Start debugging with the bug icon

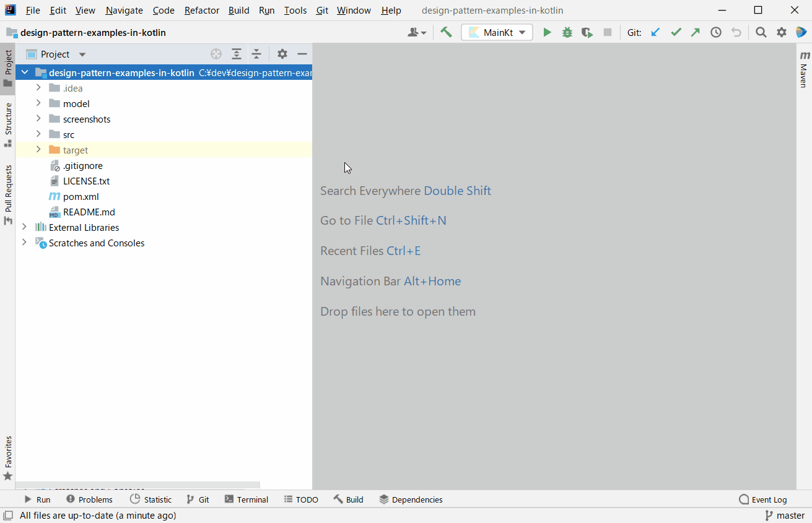pos(567,32)
